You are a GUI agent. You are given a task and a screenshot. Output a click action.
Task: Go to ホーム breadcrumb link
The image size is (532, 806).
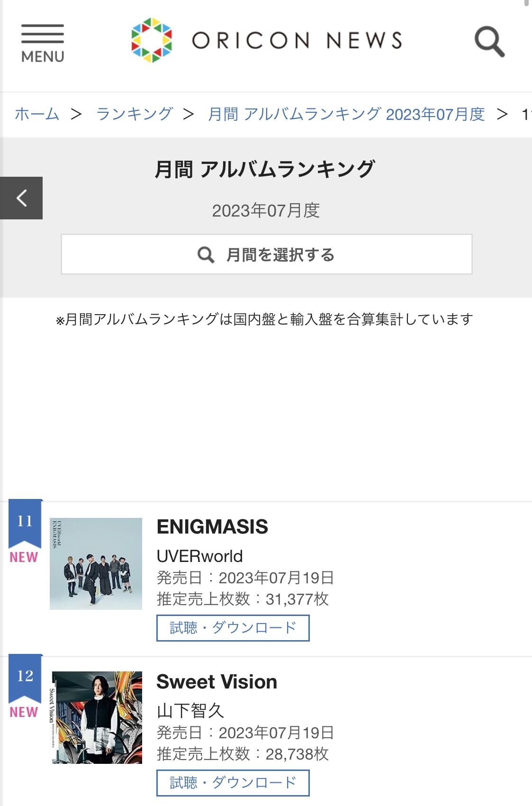pyautogui.click(x=37, y=114)
